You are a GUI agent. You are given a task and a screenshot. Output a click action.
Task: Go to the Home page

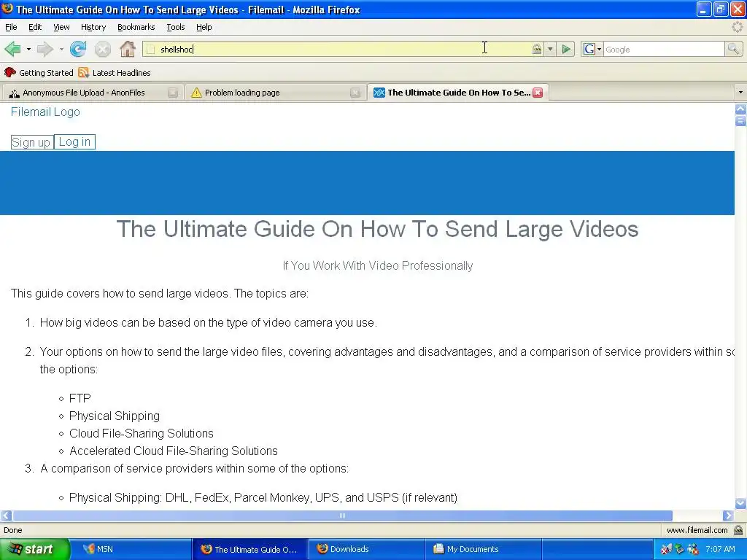tap(127, 49)
